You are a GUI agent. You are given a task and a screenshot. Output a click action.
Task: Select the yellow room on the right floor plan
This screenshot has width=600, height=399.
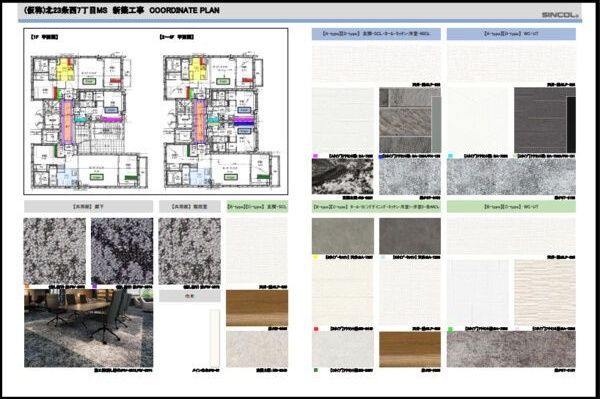198,69
